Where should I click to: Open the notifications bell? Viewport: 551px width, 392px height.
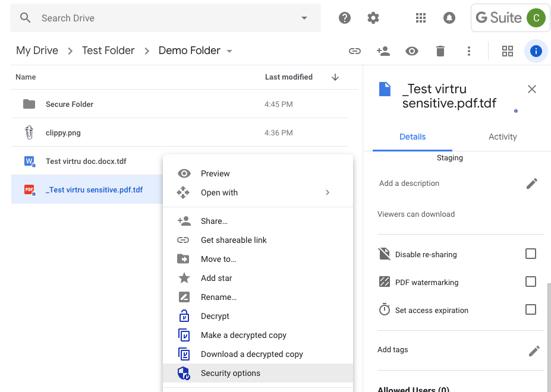coord(449,18)
